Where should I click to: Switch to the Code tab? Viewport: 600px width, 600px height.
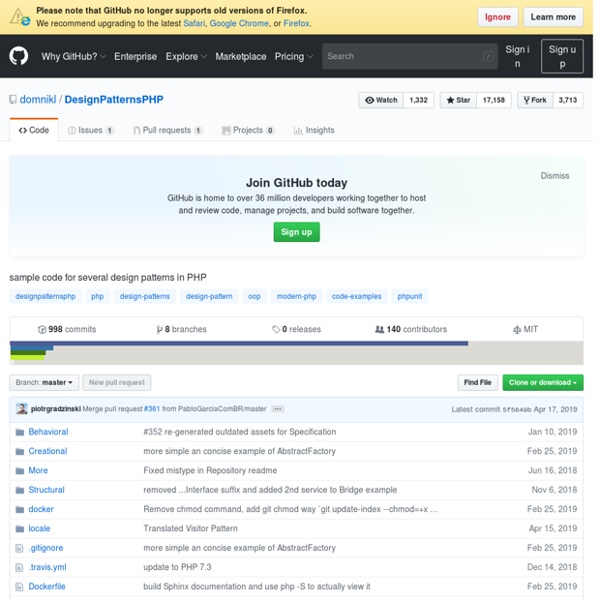34,130
